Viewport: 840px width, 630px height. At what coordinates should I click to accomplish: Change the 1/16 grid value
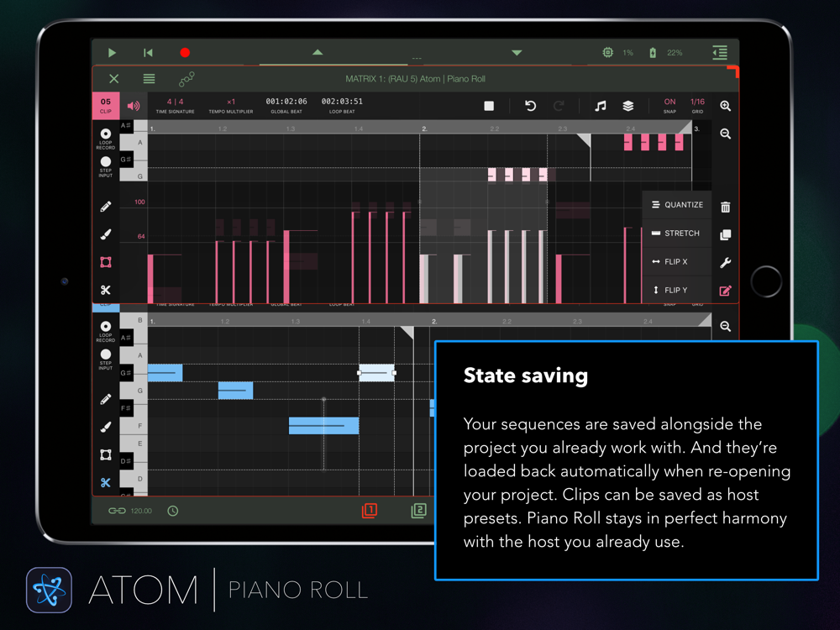[x=697, y=105]
